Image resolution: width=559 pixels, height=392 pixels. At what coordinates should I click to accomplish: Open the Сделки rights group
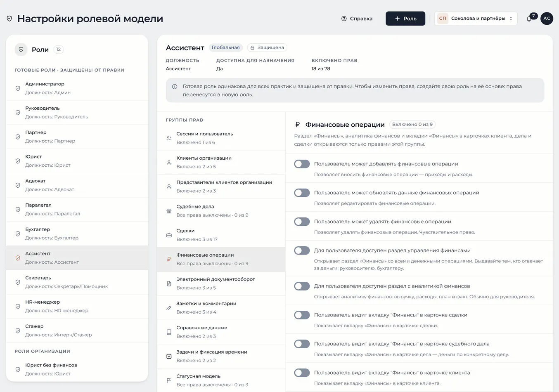click(221, 235)
